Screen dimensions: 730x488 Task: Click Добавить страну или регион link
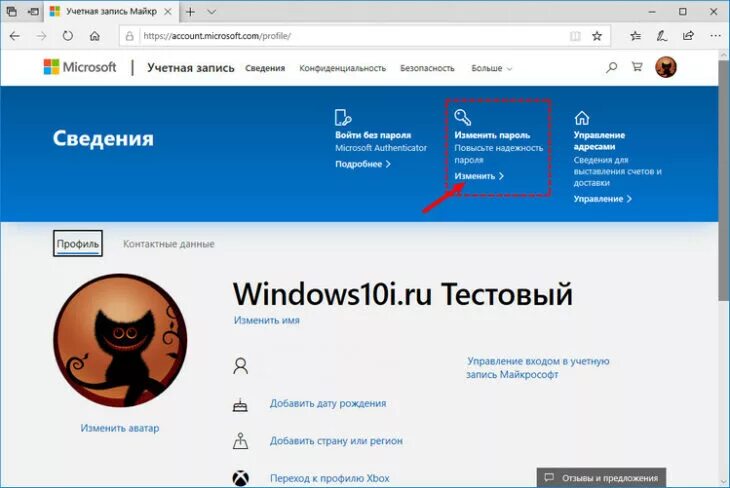click(x=336, y=441)
